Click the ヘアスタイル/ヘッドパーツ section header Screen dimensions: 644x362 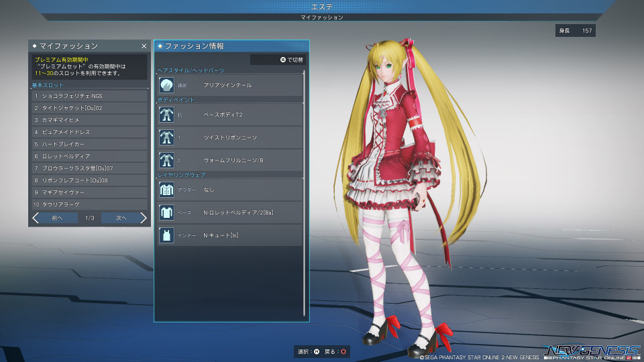click(191, 70)
